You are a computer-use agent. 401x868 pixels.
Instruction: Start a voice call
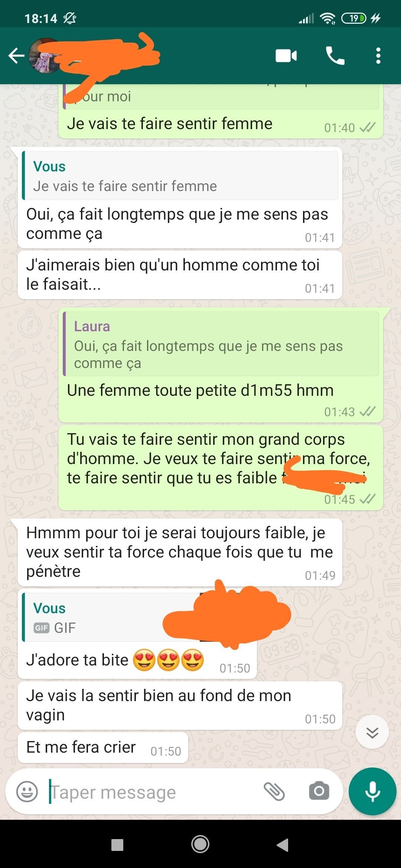tap(335, 56)
